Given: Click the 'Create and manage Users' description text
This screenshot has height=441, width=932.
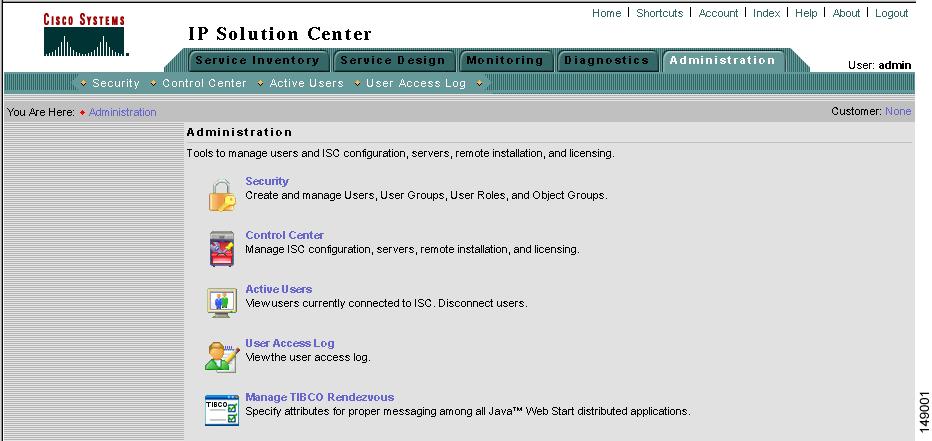Looking at the screenshot, I should (x=427, y=195).
